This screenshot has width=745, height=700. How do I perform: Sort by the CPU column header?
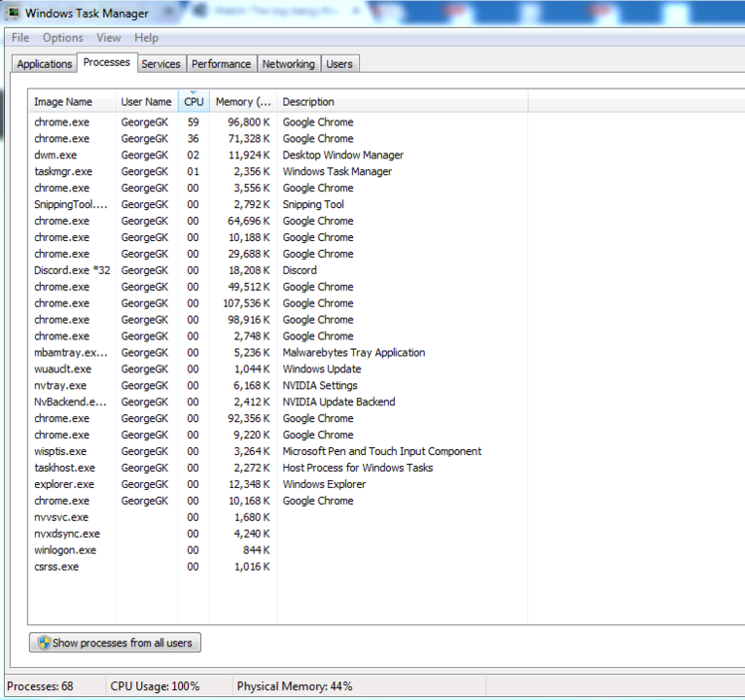pyautogui.click(x=194, y=102)
